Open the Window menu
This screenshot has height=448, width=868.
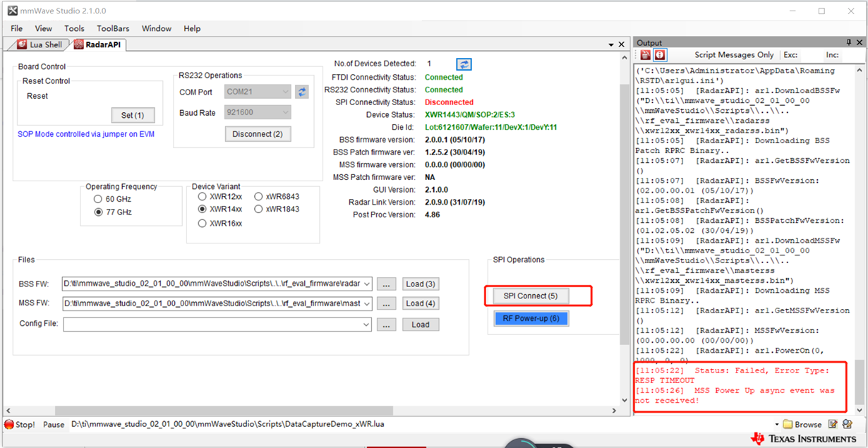(156, 28)
